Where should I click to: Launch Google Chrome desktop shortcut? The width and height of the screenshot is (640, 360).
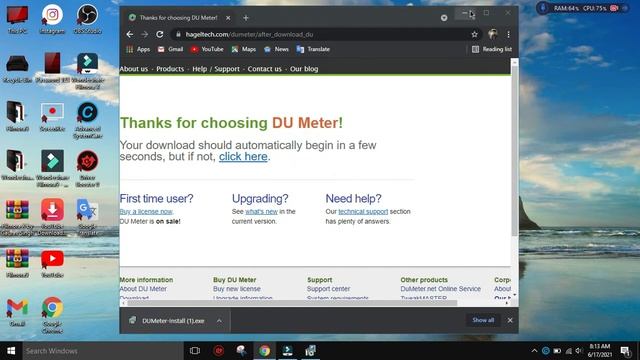pyautogui.click(x=52, y=316)
